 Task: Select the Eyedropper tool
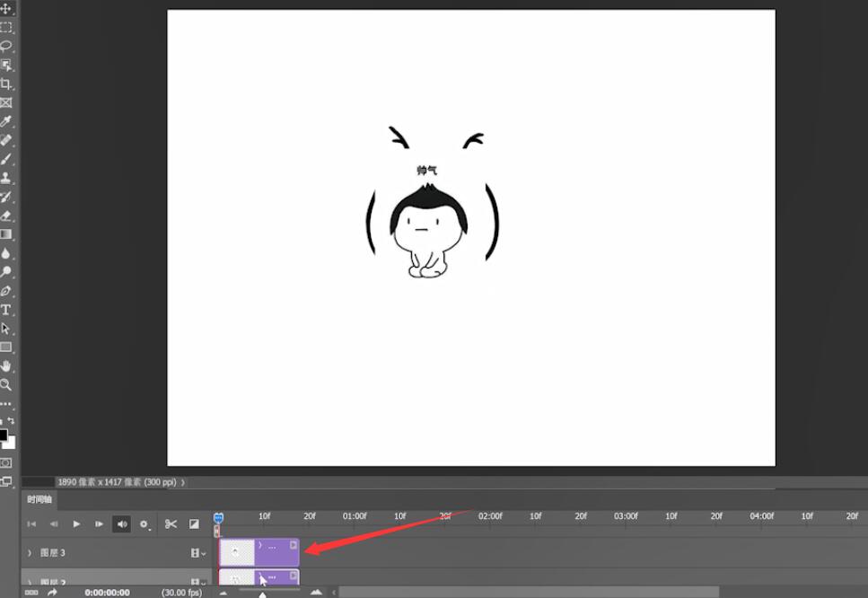click(x=6, y=121)
